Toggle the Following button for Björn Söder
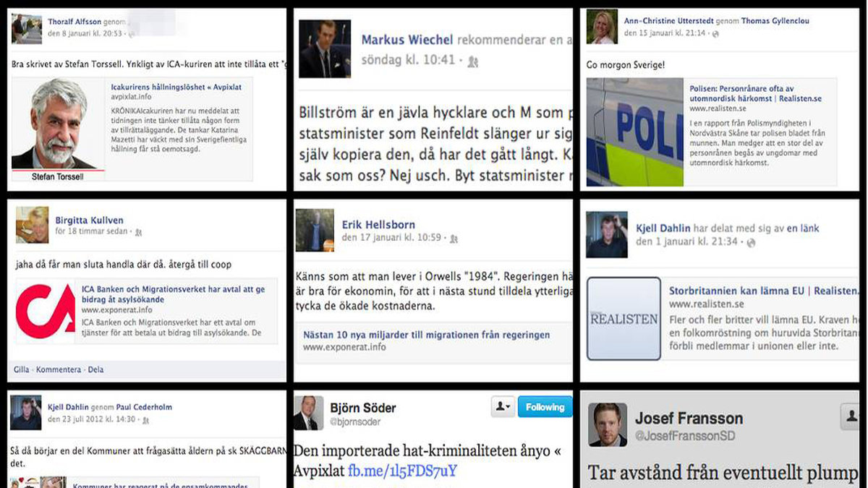Image resolution: width=868 pixels, height=488 pixels. (545, 407)
